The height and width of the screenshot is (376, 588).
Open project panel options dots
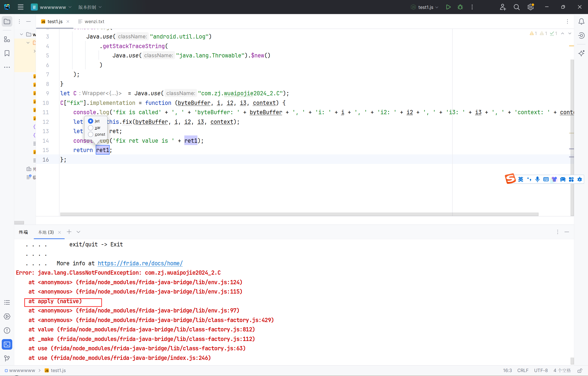[x=19, y=21]
